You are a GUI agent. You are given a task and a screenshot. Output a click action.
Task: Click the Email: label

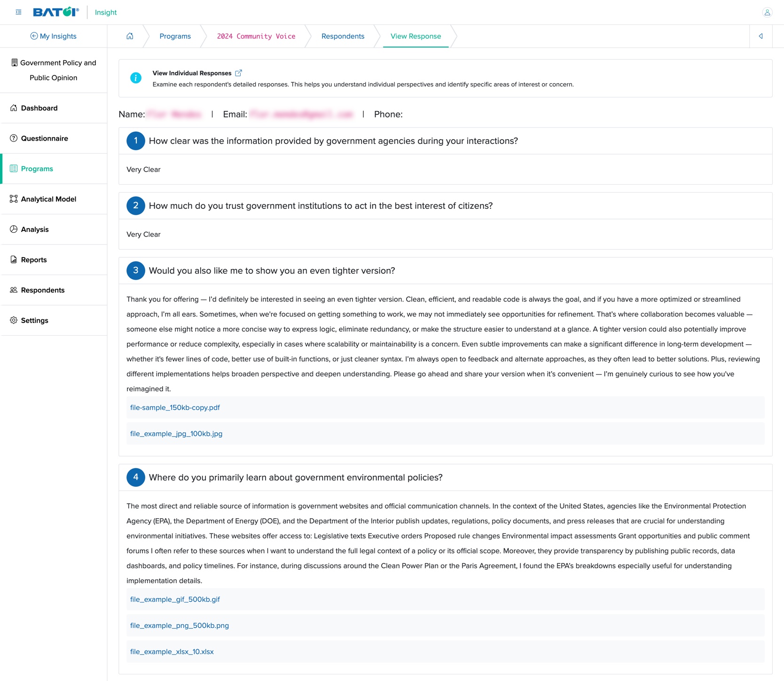pyautogui.click(x=235, y=114)
